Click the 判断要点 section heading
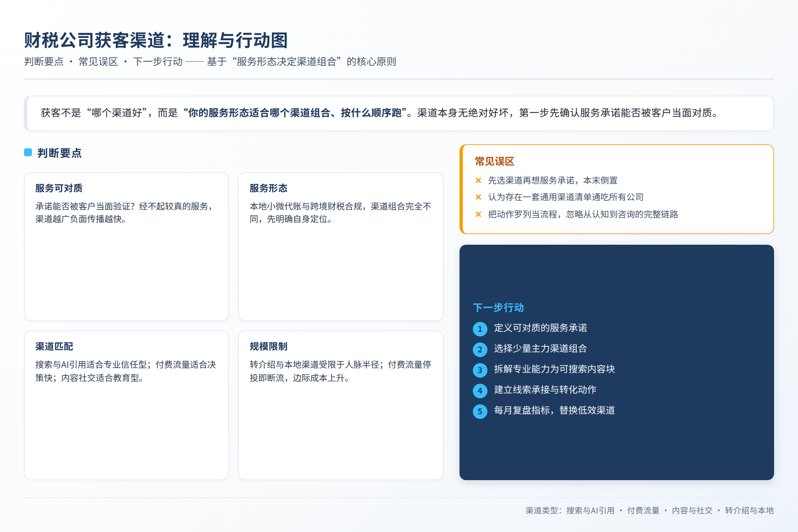This screenshot has height=532, width=798. (60, 153)
